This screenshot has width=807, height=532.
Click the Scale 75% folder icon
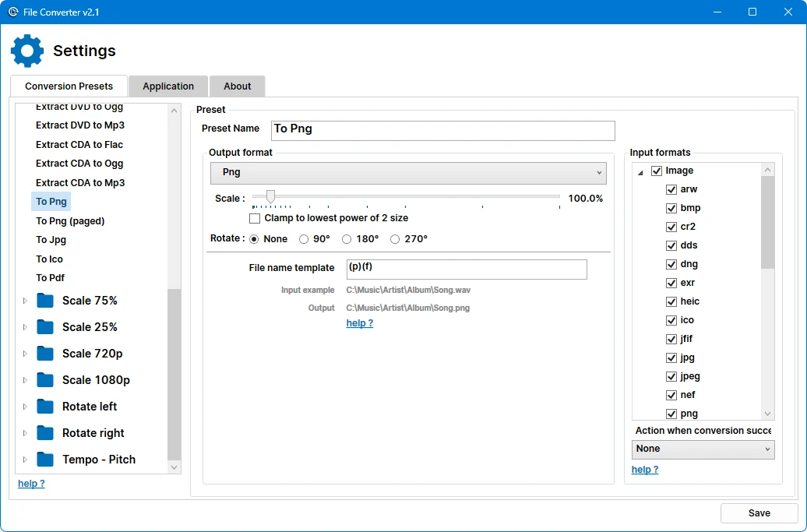[45, 301]
